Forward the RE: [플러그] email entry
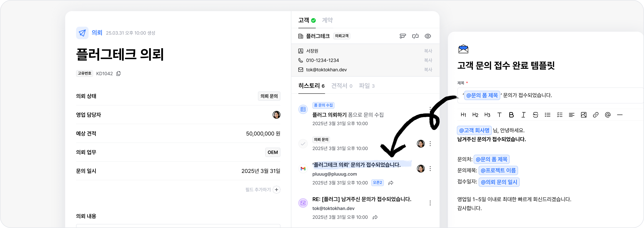644x228 pixels. [x=375, y=217]
